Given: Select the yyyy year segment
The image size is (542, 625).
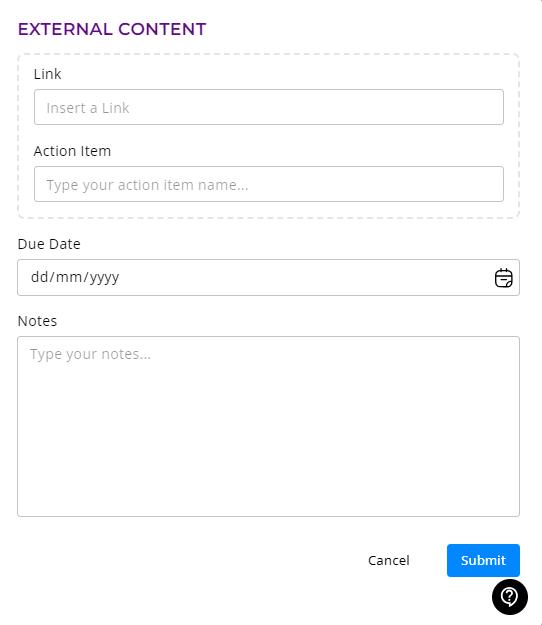Looking at the screenshot, I should 104,278.
